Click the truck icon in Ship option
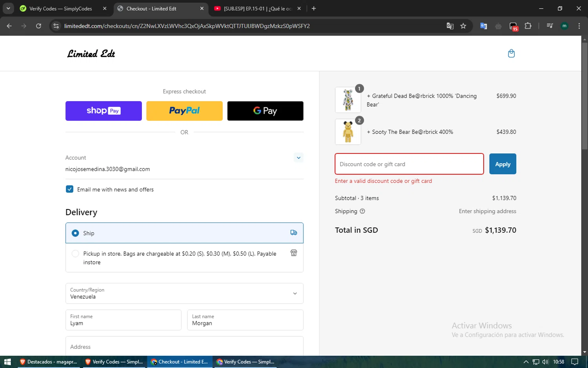The image size is (588, 368). coord(294,233)
